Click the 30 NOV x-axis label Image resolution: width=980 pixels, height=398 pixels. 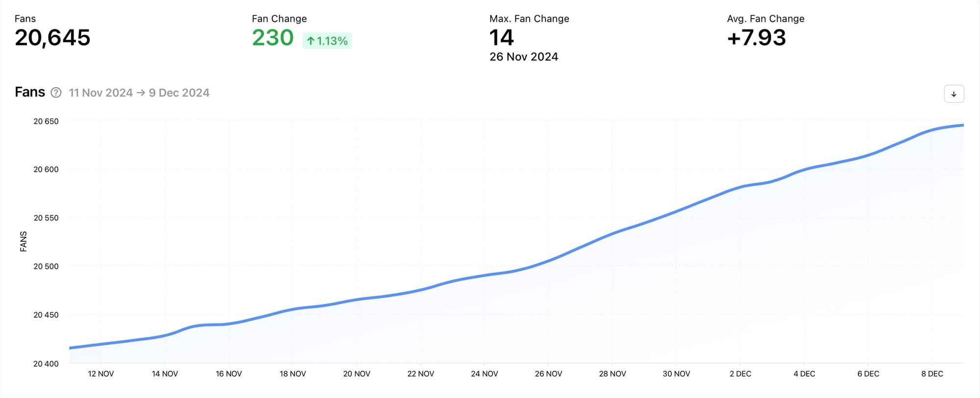click(676, 374)
